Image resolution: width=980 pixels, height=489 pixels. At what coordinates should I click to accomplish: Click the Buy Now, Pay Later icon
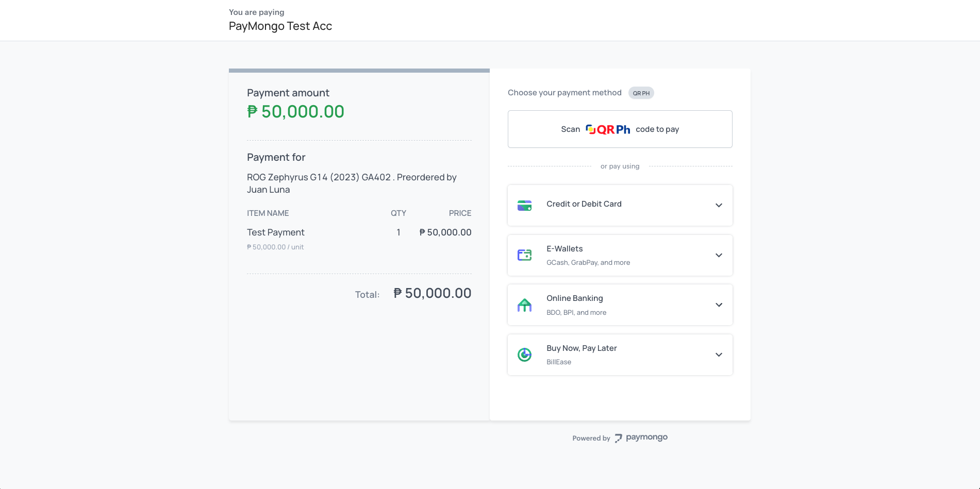click(524, 355)
